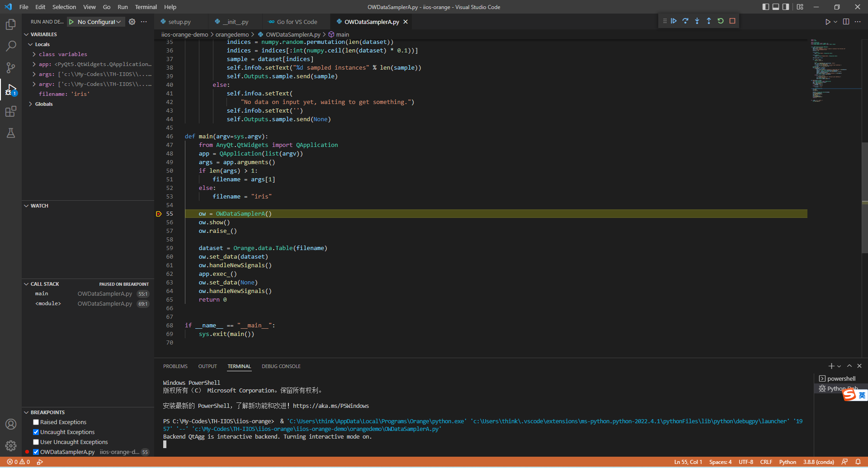Image resolution: width=868 pixels, height=468 pixels.
Task: Enable the Raised Exceptions checkbox
Action: tap(36, 422)
